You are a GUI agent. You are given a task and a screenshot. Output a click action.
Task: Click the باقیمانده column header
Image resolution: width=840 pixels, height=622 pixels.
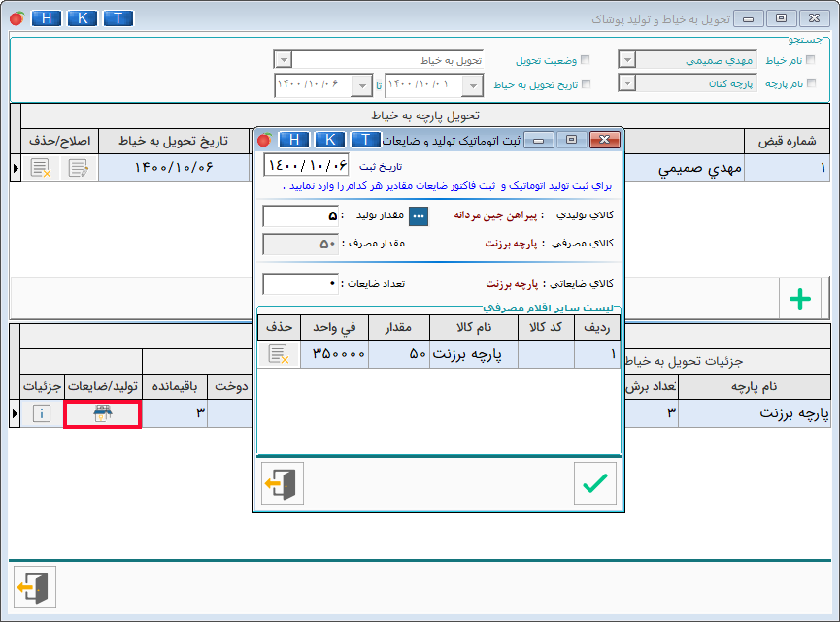(x=175, y=387)
